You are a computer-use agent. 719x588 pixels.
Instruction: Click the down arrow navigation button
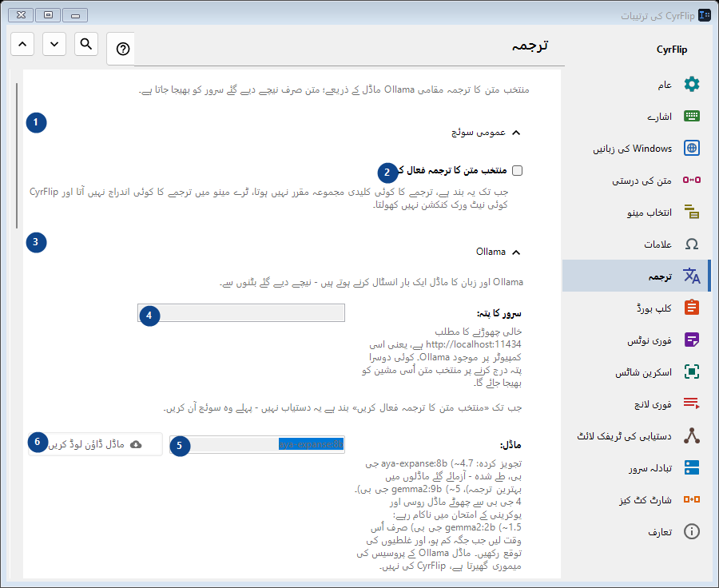54,44
